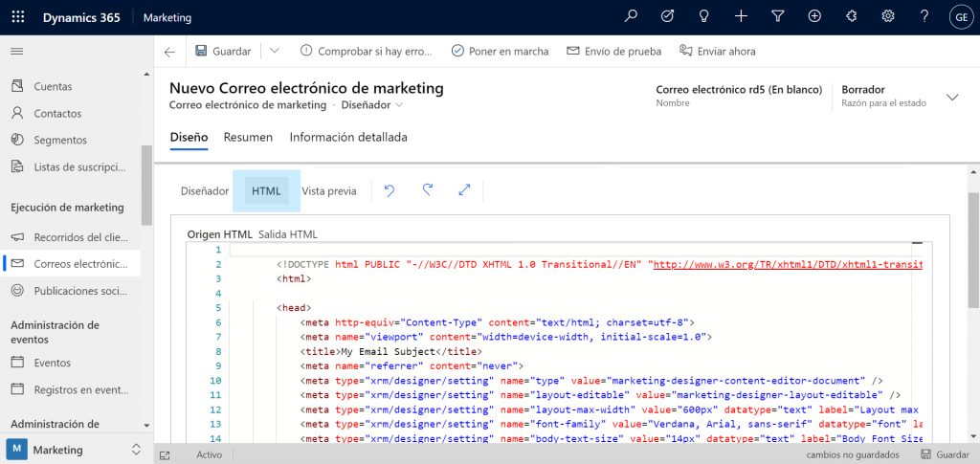Expand the Guardar split-button arrow
Screen dimensions: 980x464
pyautogui.click(x=275, y=52)
